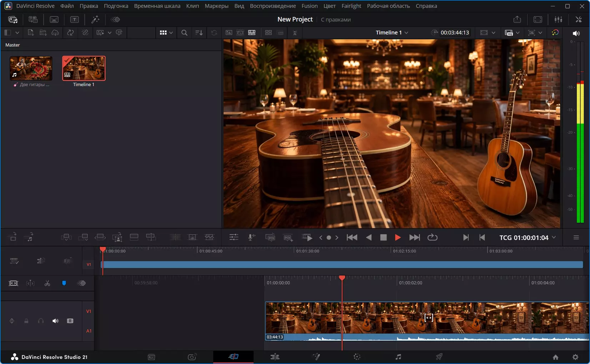
Task: Open the Справка menu
Action: point(426,6)
